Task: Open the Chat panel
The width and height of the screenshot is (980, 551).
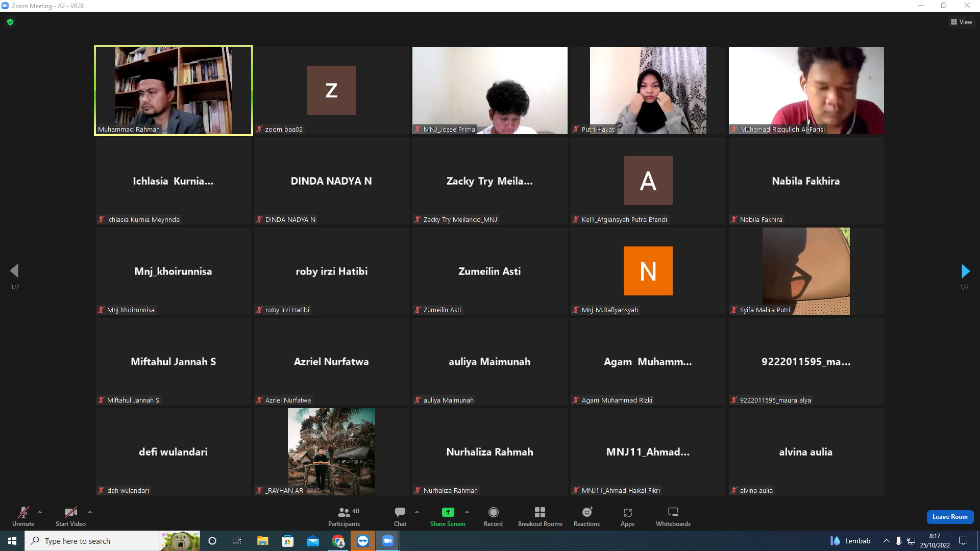Action: 400,516
